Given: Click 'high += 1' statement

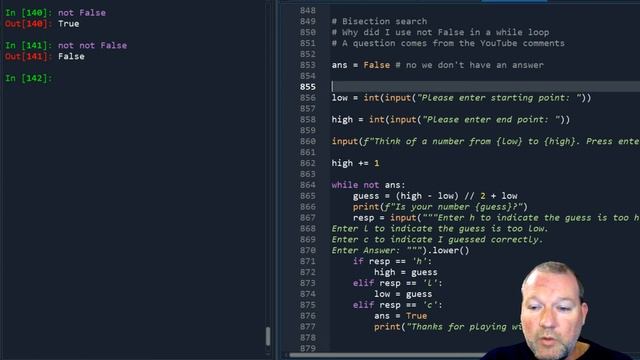Looking at the screenshot, I should [x=355, y=163].
